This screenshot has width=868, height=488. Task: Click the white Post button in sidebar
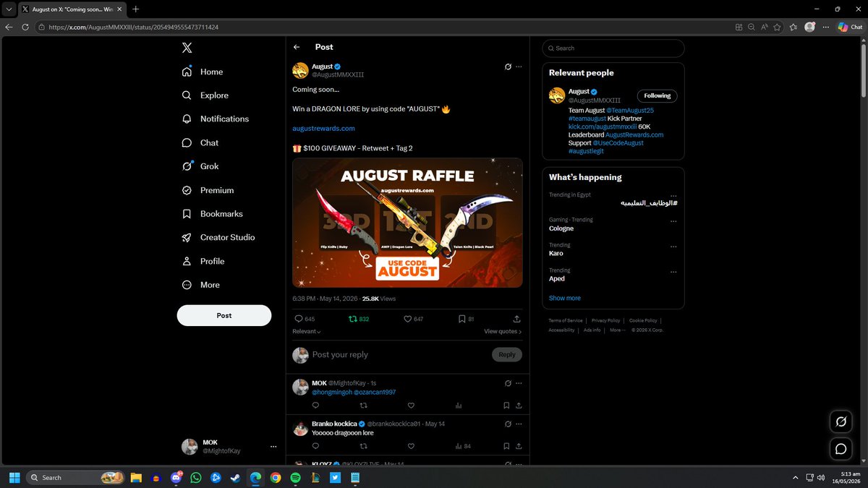click(224, 315)
